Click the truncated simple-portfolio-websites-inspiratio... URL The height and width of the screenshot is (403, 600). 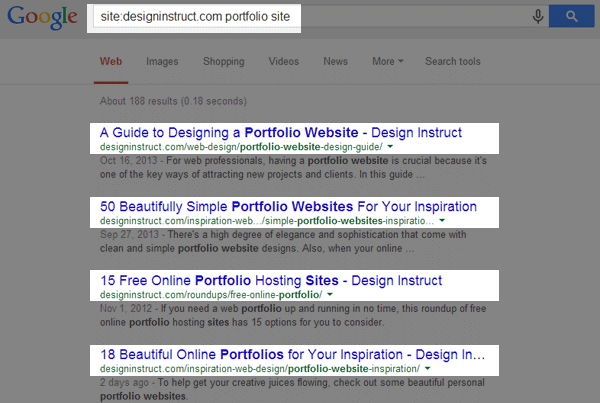click(267, 221)
